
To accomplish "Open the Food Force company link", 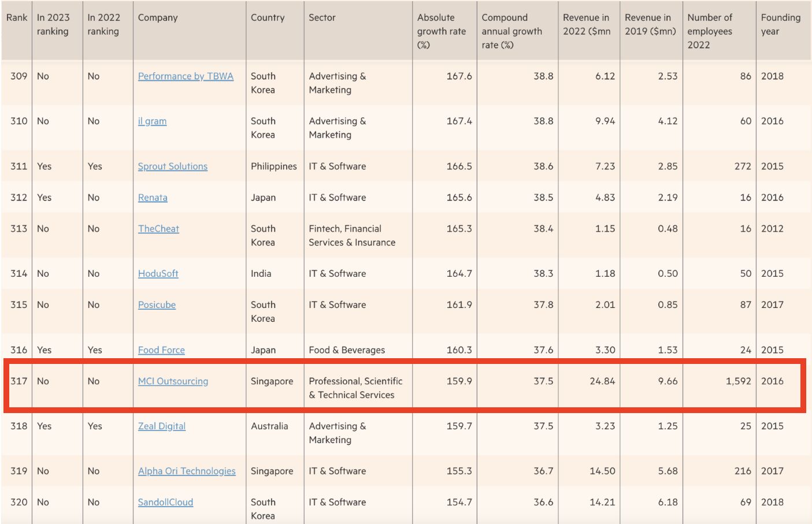I will 161,350.
